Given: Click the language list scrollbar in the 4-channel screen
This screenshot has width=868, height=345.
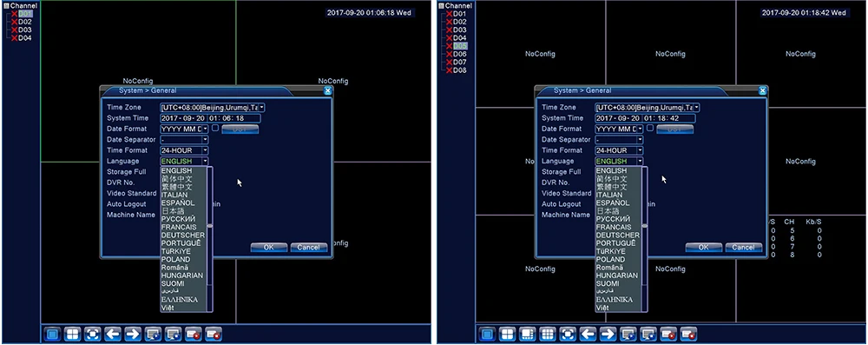Looking at the screenshot, I should coord(210,239).
